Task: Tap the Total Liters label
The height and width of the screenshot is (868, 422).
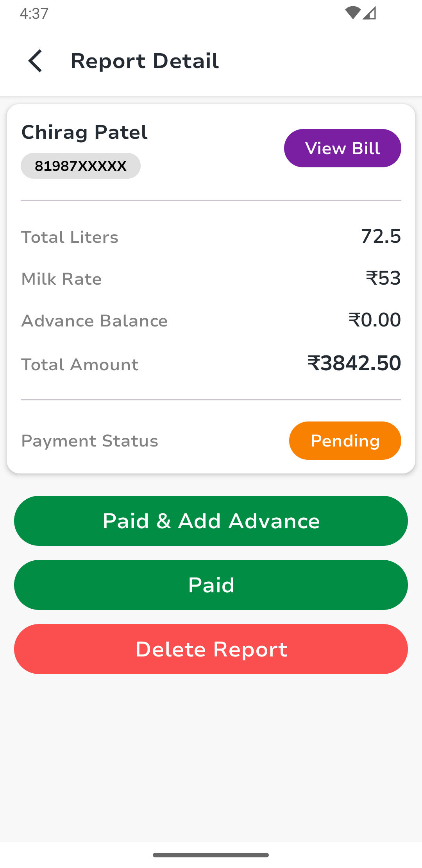Action: (70, 237)
